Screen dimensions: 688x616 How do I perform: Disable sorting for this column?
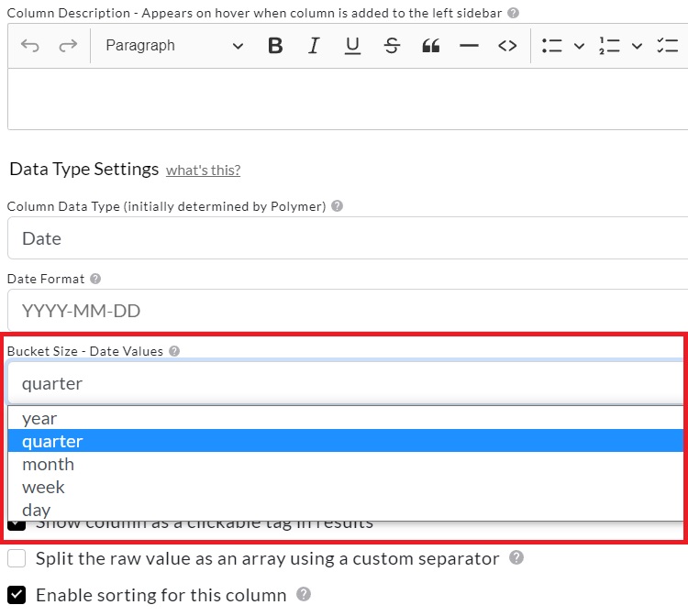(17, 595)
